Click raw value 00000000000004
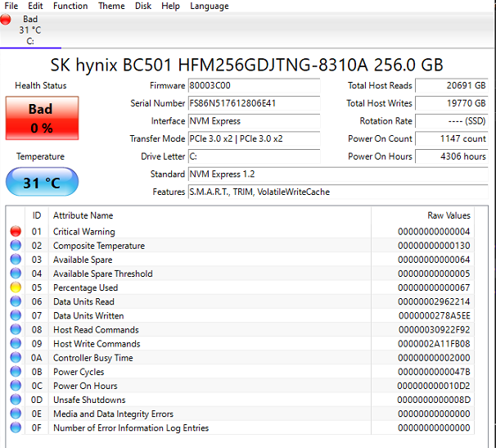 [x=434, y=232]
